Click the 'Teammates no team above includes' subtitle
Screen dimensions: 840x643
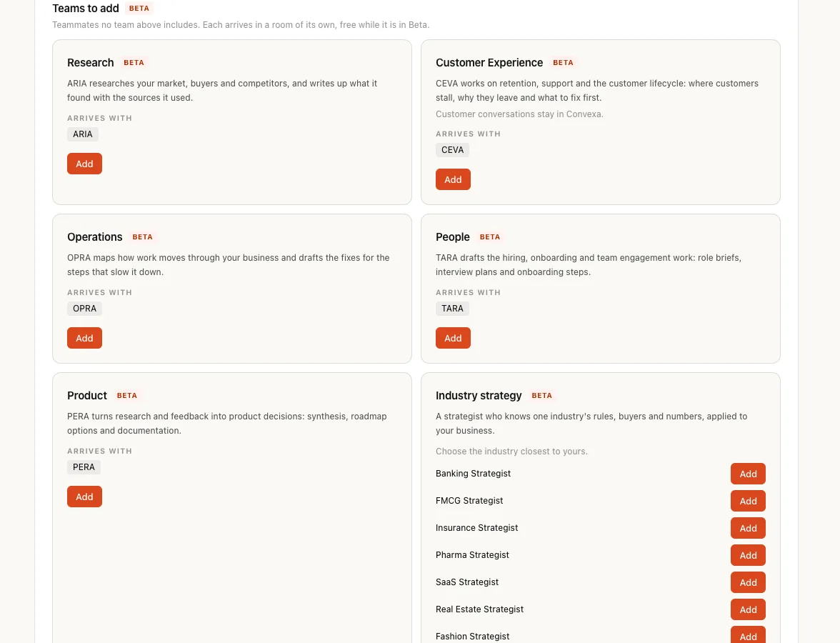(241, 24)
